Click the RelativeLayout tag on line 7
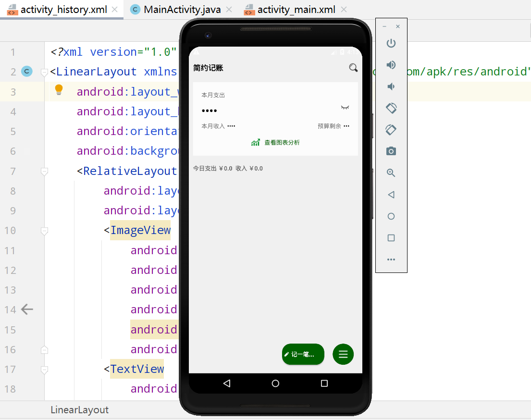Viewport: 531px width, 420px height. pos(130,171)
